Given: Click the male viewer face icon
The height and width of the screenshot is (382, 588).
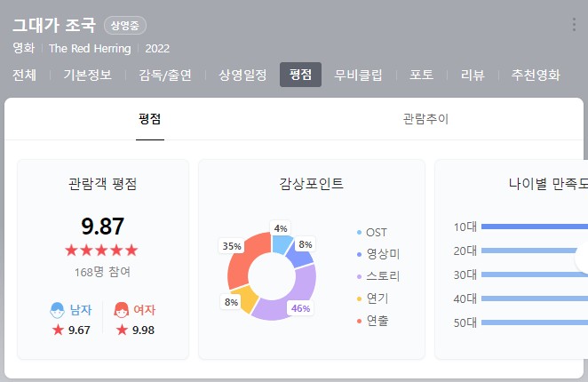Looking at the screenshot, I should (x=57, y=310).
